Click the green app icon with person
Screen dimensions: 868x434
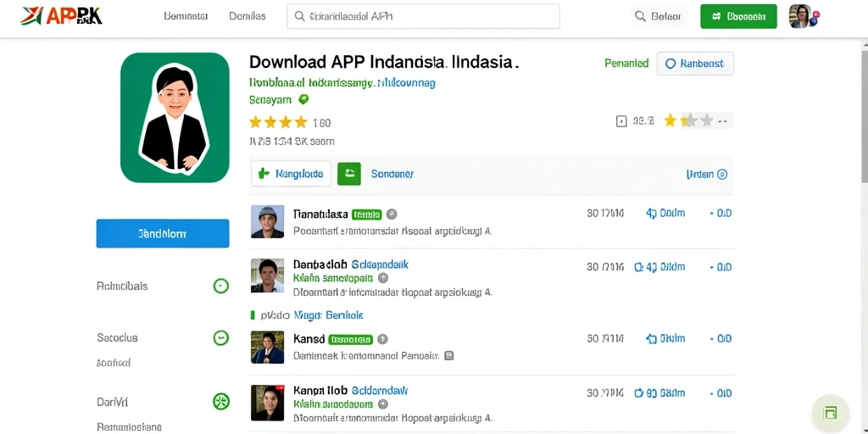tap(175, 117)
